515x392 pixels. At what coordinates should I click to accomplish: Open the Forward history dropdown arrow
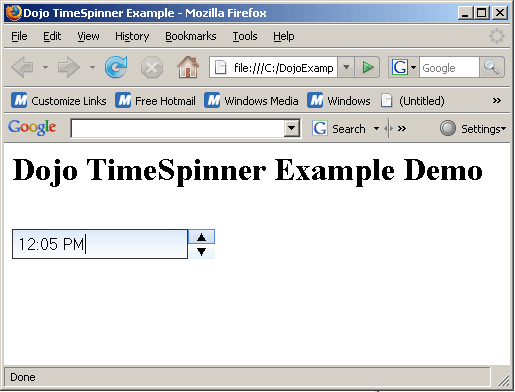tap(92, 68)
